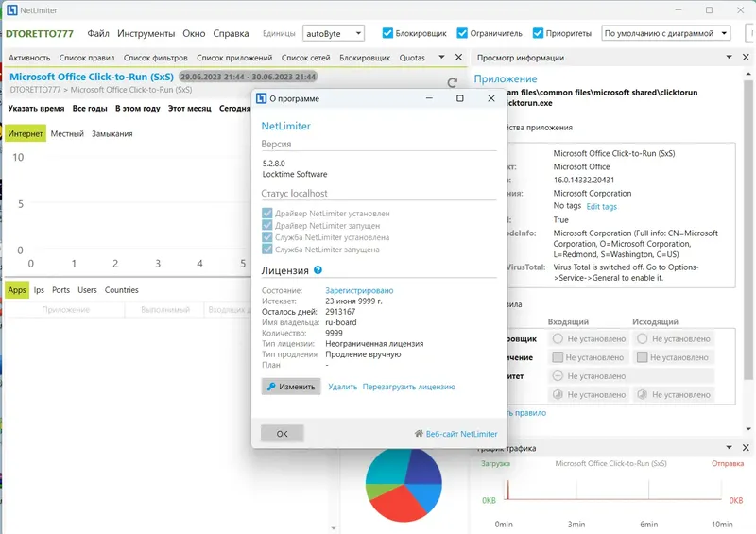Select the Ips statistics tab
The width and height of the screenshot is (756, 534).
pyautogui.click(x=39, y=290)
